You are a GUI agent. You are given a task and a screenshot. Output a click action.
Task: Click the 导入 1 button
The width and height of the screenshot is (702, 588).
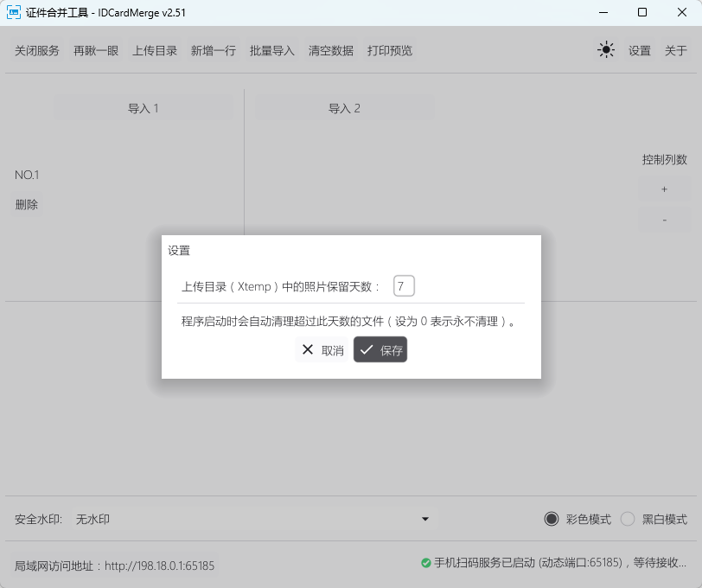[144, 108]
